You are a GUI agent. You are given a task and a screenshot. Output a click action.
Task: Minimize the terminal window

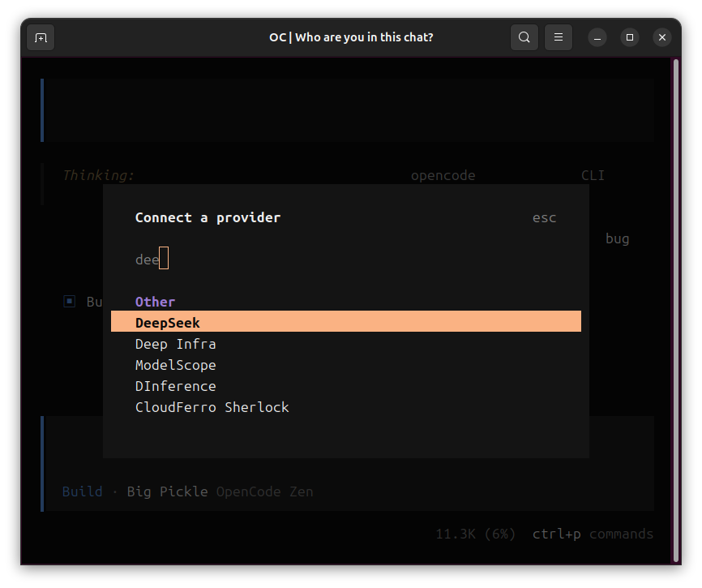tap(597, 37)
